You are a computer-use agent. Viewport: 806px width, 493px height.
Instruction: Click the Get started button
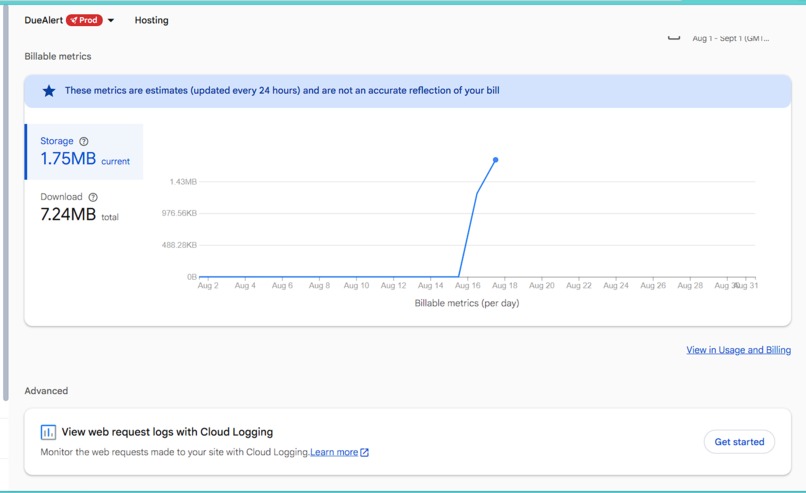tap(739, 442)
